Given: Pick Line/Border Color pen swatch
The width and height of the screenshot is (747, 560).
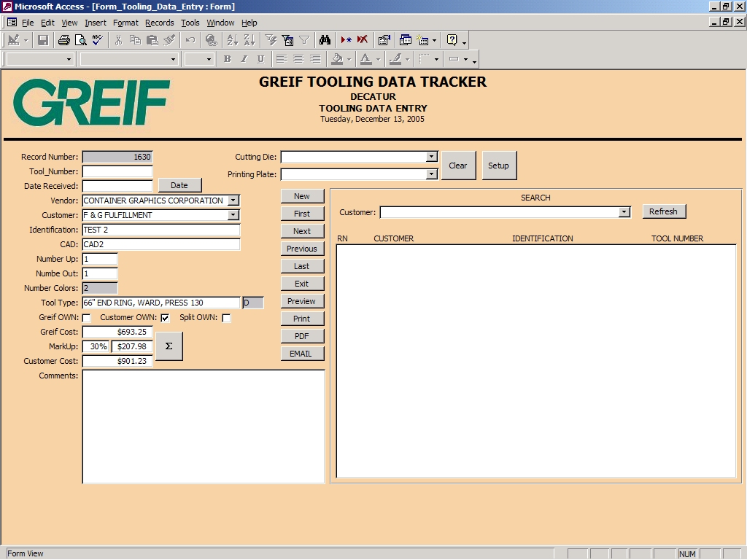Looking at the screenshot, I should (395, 59).
